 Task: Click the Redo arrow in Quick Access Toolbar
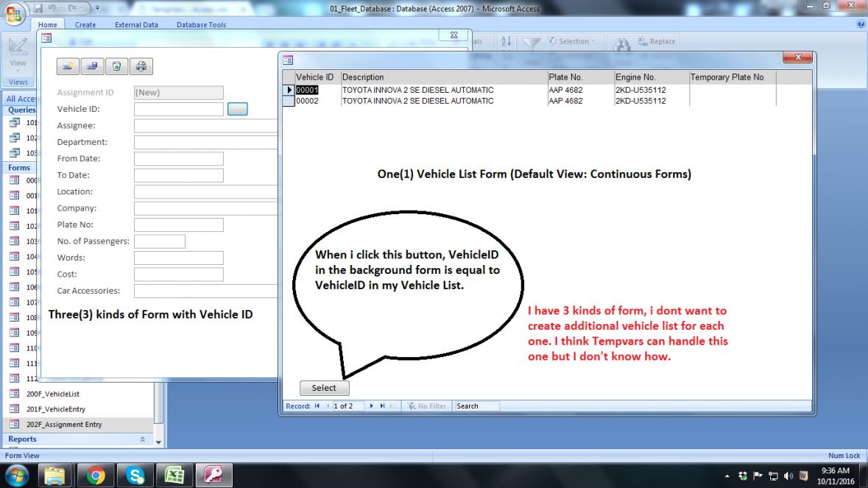pos(72,8)
